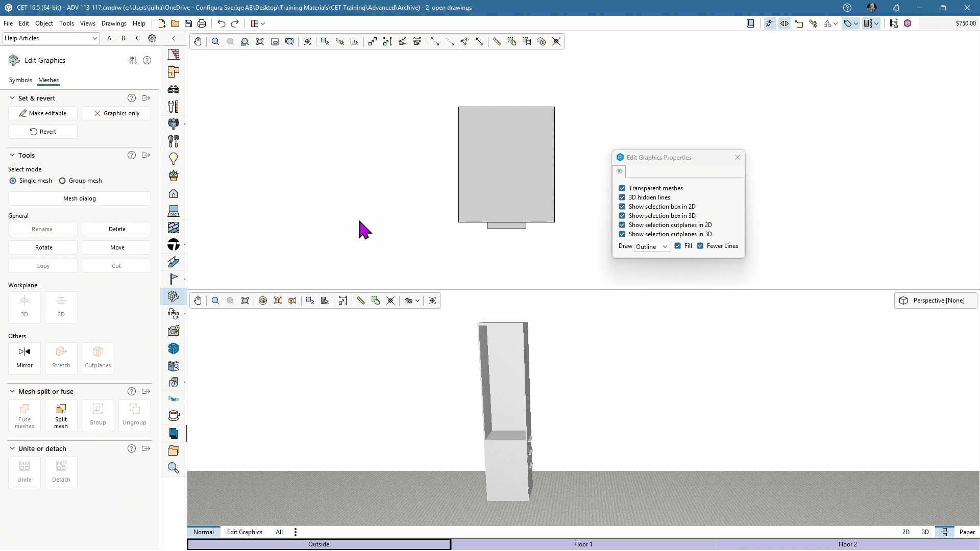The image size is (980, 551).
Task: Click the Split mesh tool
Action: coord(61,416)
